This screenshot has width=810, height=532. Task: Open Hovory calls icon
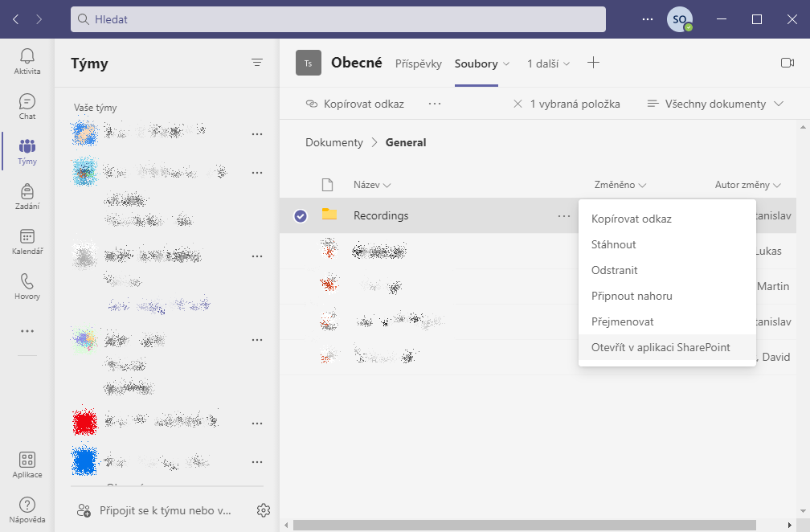tap(27, 286)
